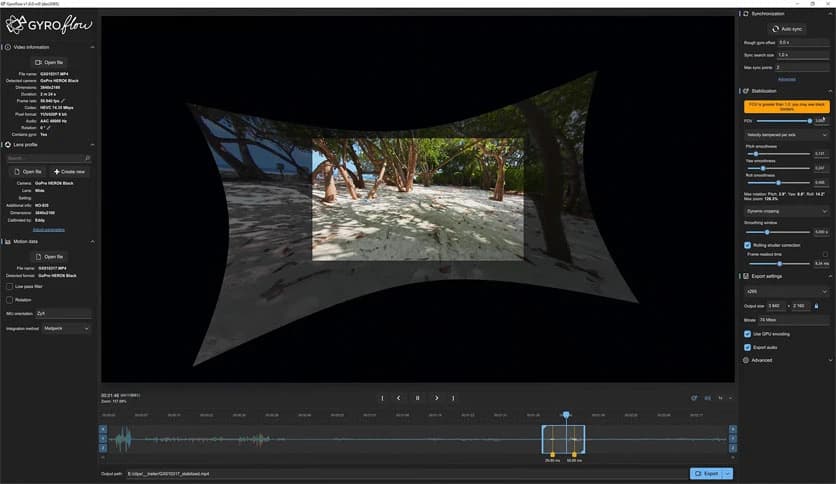Toggle Export audio checkbox

tap(747, 347)
